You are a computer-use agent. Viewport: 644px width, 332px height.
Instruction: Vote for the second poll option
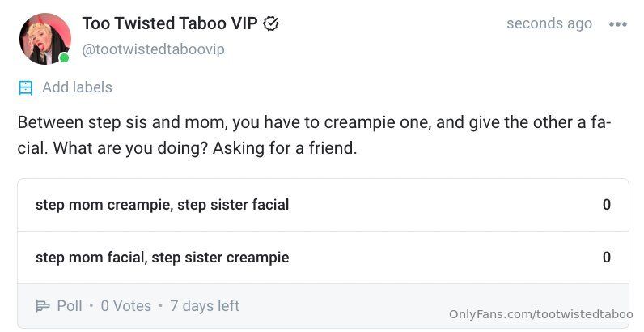pos(162,258)
